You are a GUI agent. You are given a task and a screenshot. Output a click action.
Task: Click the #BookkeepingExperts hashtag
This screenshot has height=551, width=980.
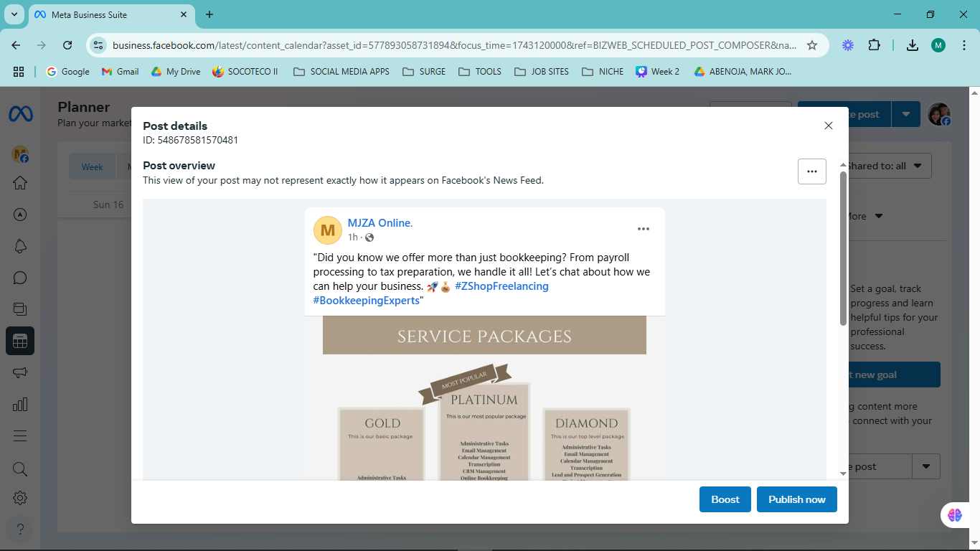click(x=367, y=301)
